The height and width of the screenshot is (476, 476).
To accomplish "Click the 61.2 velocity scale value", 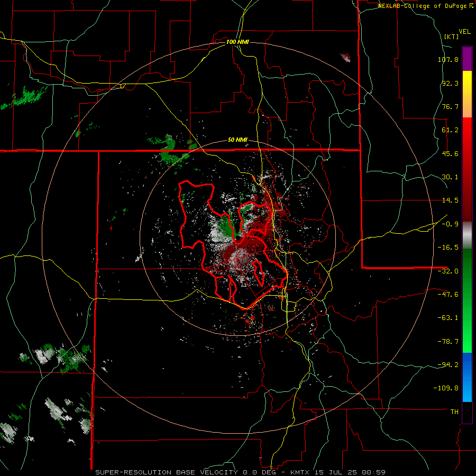I will point(450,130).
